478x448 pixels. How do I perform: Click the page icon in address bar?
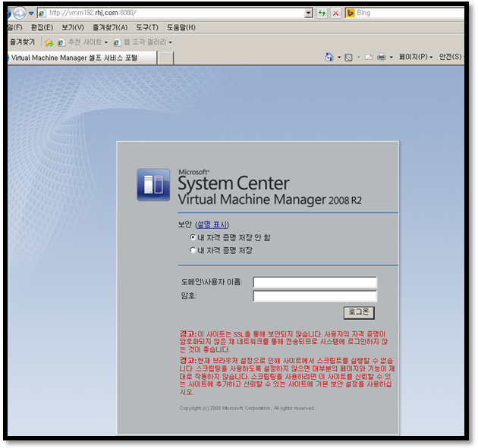[42, 13]
